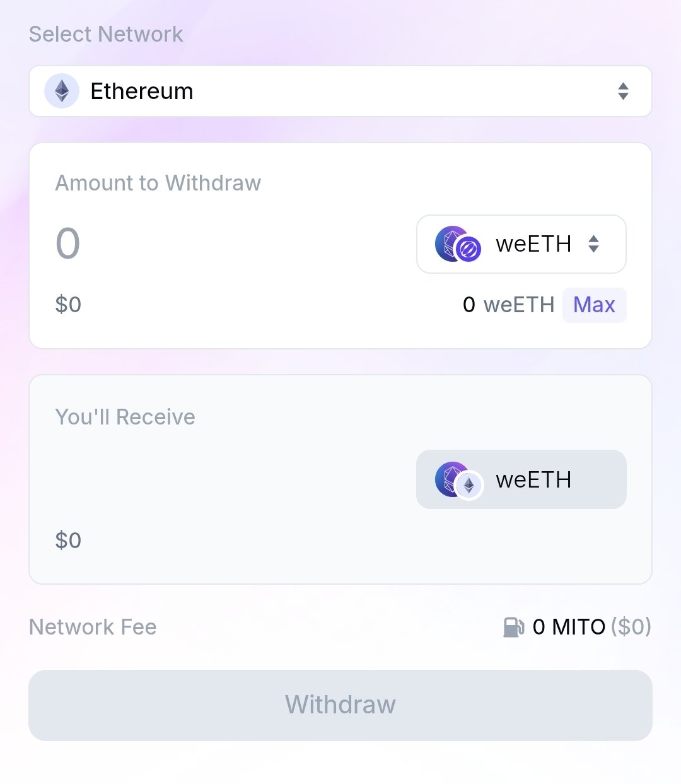
Task: Click the Network Fee label
Action: pyautogui.click(x=93, y=627)
